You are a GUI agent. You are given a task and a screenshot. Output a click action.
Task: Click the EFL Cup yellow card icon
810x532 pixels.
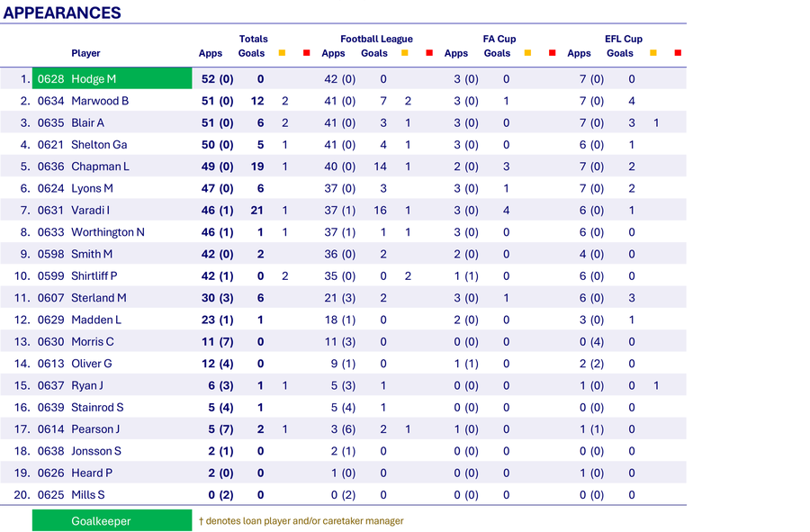point(653,53)
